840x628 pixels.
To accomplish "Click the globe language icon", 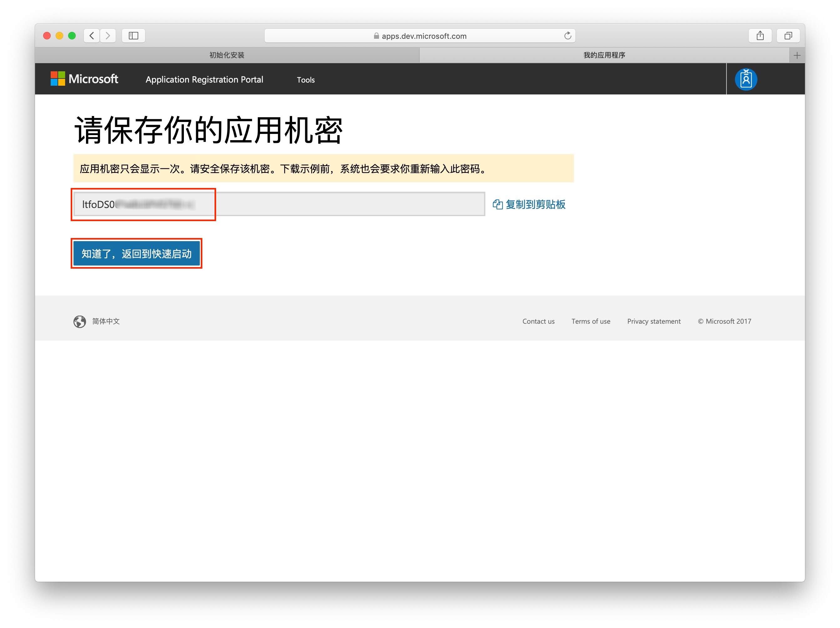I will pyautogui.click(x=80, y=322).
